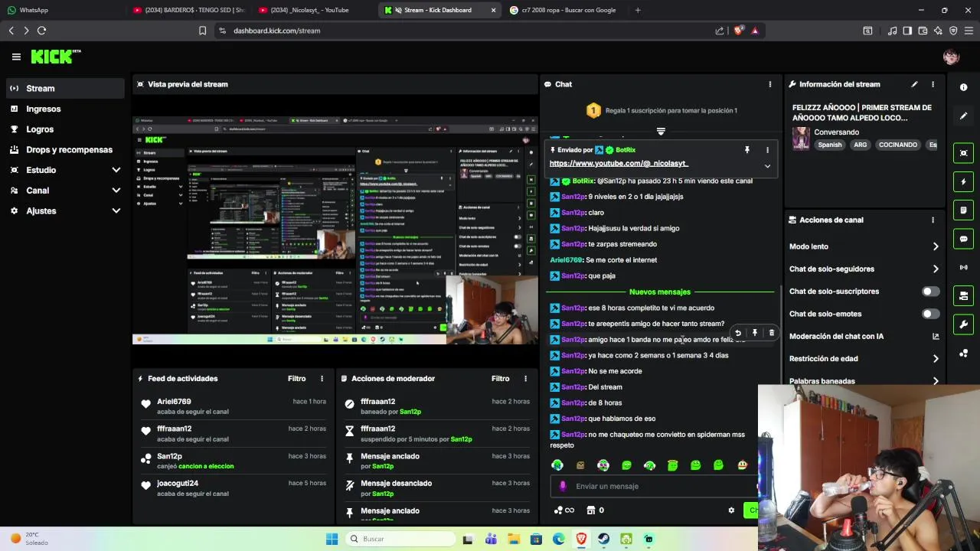Open Steam from the taskbar
Image resolution: width=980 pixels, height=551 pixels.
click(603, 539)
